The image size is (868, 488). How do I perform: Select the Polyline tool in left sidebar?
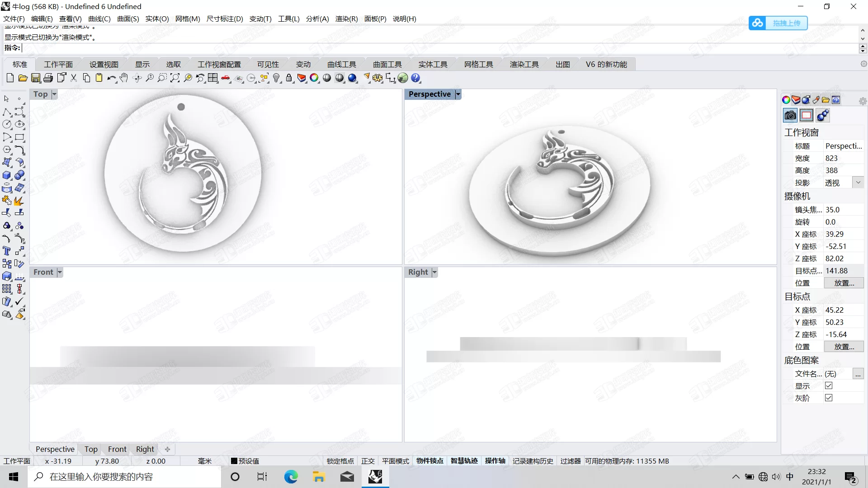click(7, 112)
